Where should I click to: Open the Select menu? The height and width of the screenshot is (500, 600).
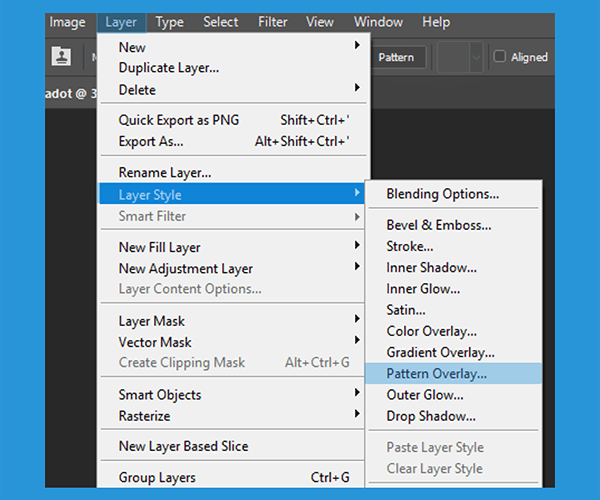pyautogui.click(x=220, y=22)
